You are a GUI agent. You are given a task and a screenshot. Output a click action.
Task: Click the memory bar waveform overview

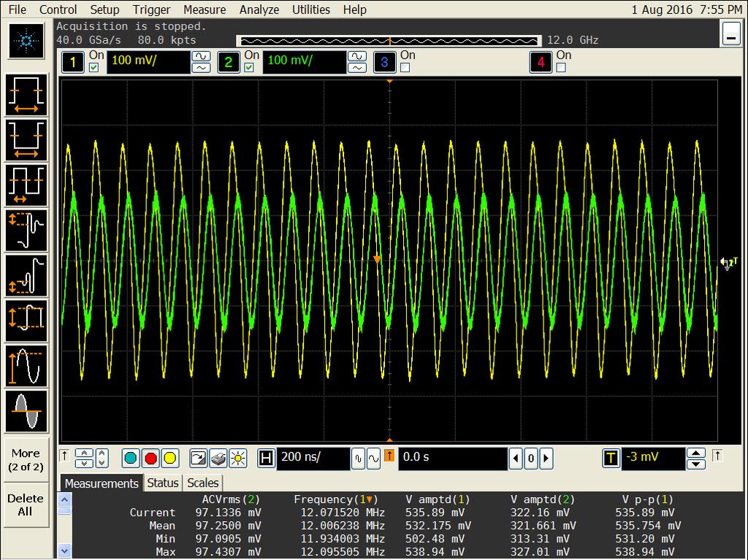[x=389, y=41]
